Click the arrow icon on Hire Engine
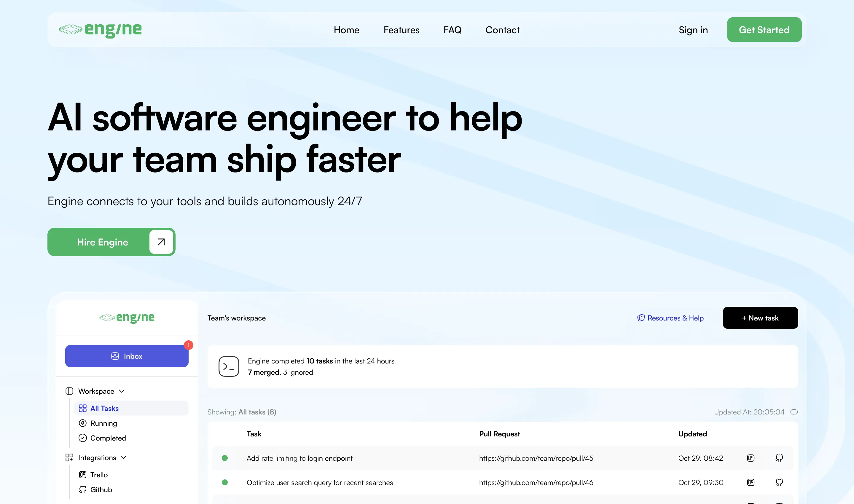854x504 pixels. pos(161,242)
